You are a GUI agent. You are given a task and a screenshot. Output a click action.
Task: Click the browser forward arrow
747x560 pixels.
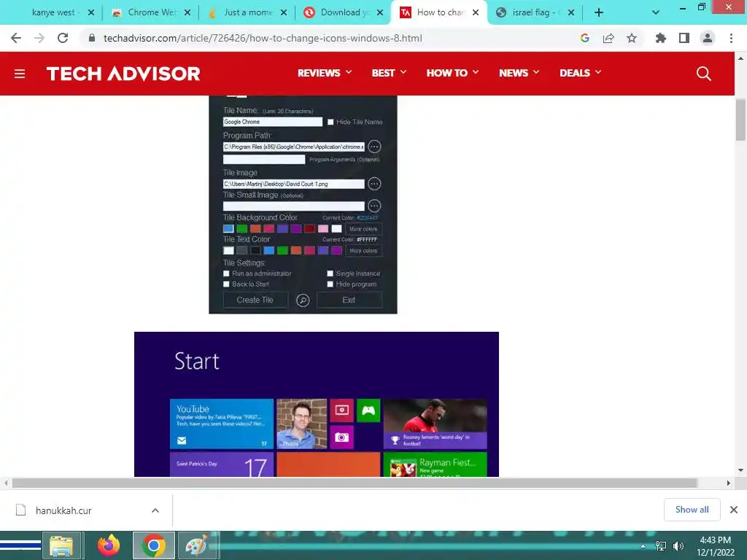(39, 38)
